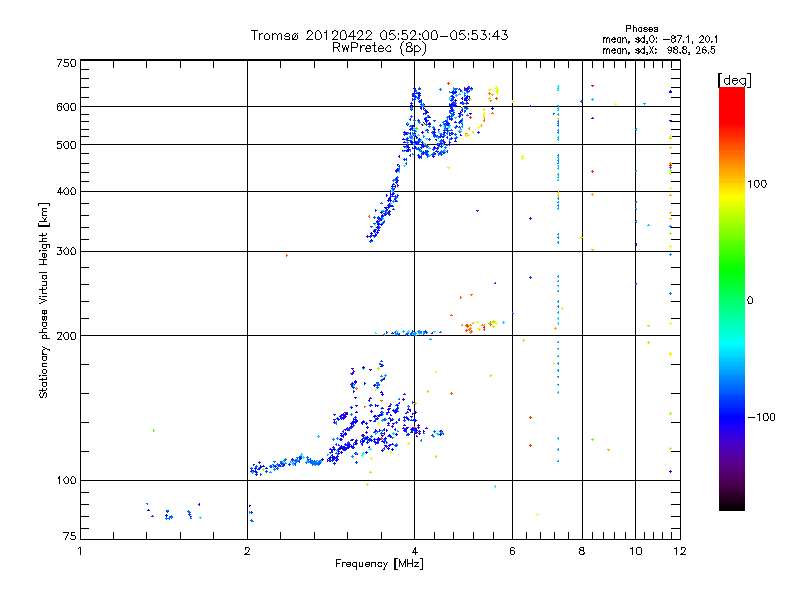The height and width of the screenshot is (600, 800).
Task: Click the 'Phases' heading
Action: [x=642, y=29]
